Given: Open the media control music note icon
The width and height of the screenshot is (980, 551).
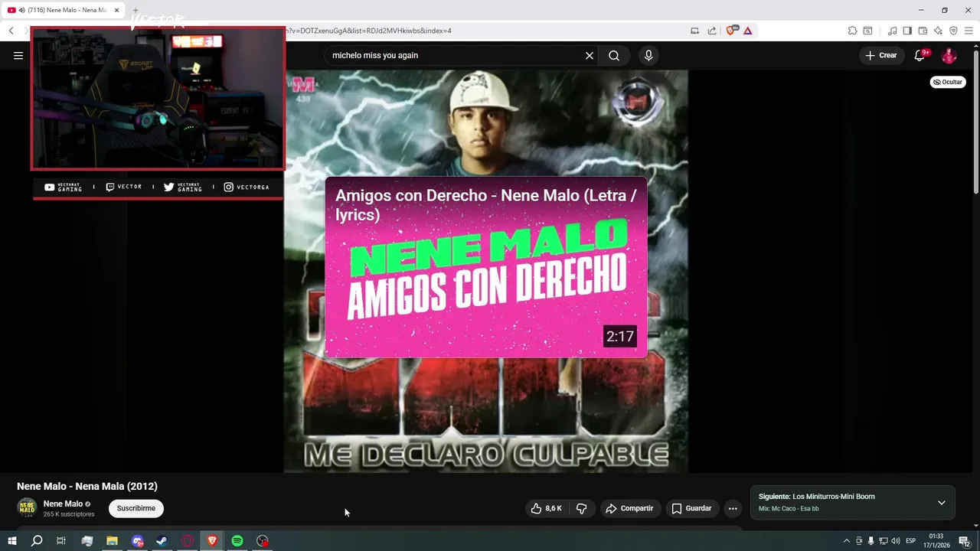Looking at the screenshot, I should pyautogui.click(x=892, y=31).
